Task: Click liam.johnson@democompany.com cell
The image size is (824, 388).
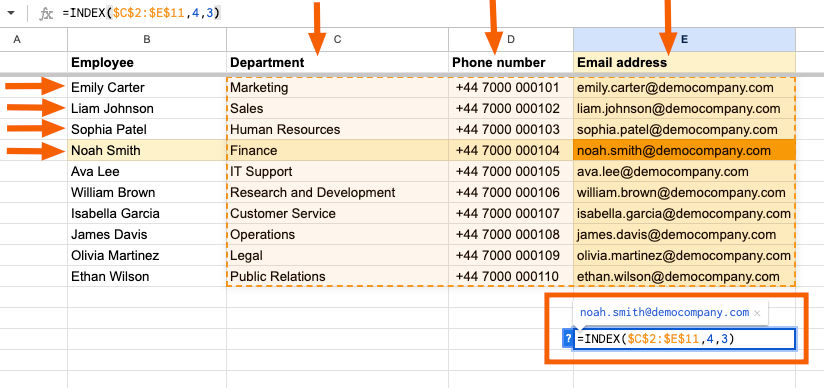Action: pyautogui.click(x=684, y=108)
